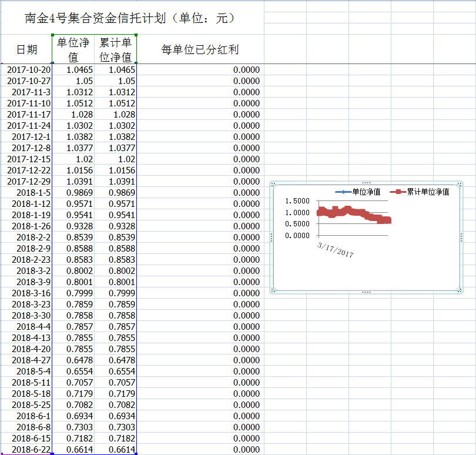
Task: Click the chart's bottom-center resize handle
Action: point(367,292)
